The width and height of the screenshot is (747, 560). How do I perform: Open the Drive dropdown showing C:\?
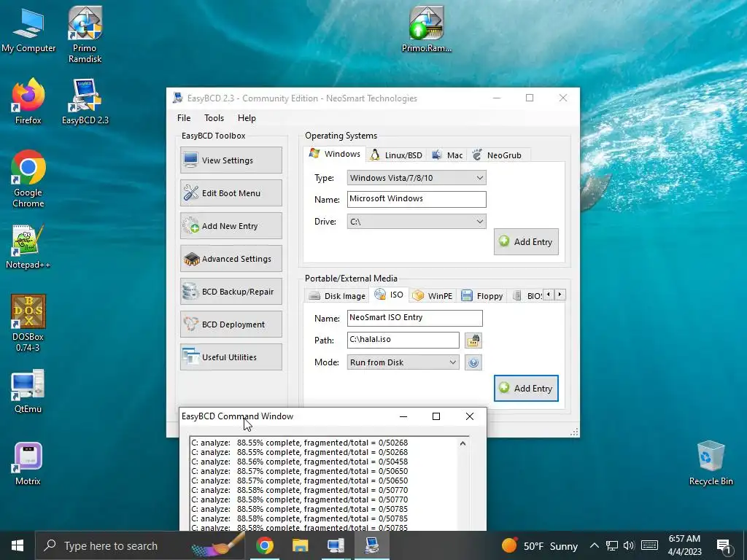point(417,222)
